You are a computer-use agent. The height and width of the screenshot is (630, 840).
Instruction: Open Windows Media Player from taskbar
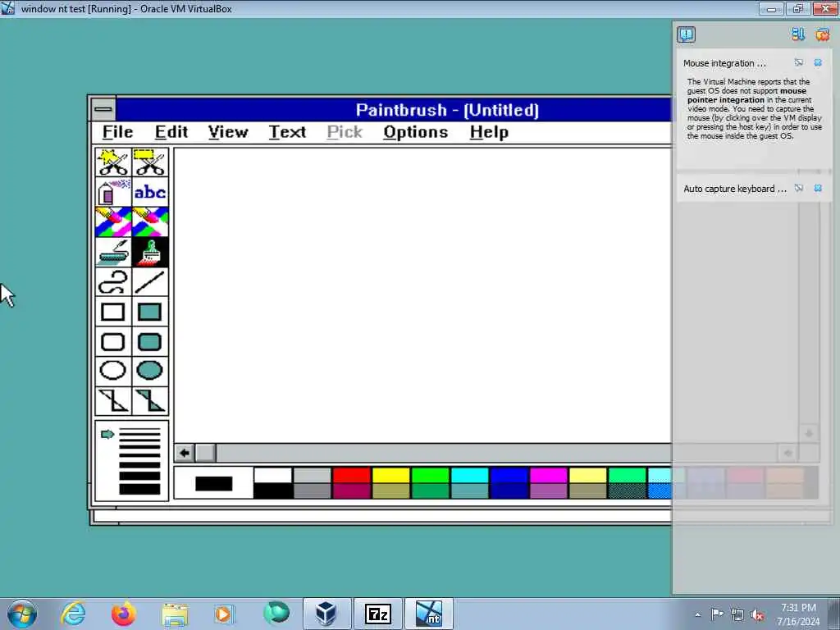[223, 614]
